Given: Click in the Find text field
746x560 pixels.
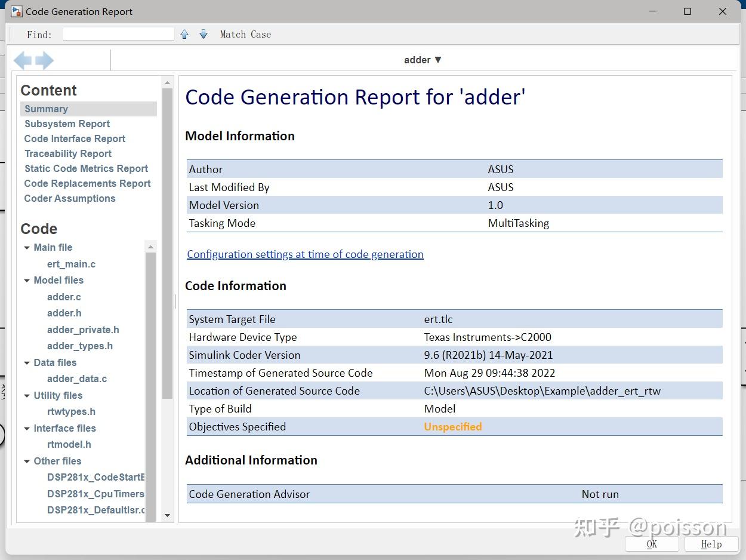Looking at the screenshot, I should [118, 35].
